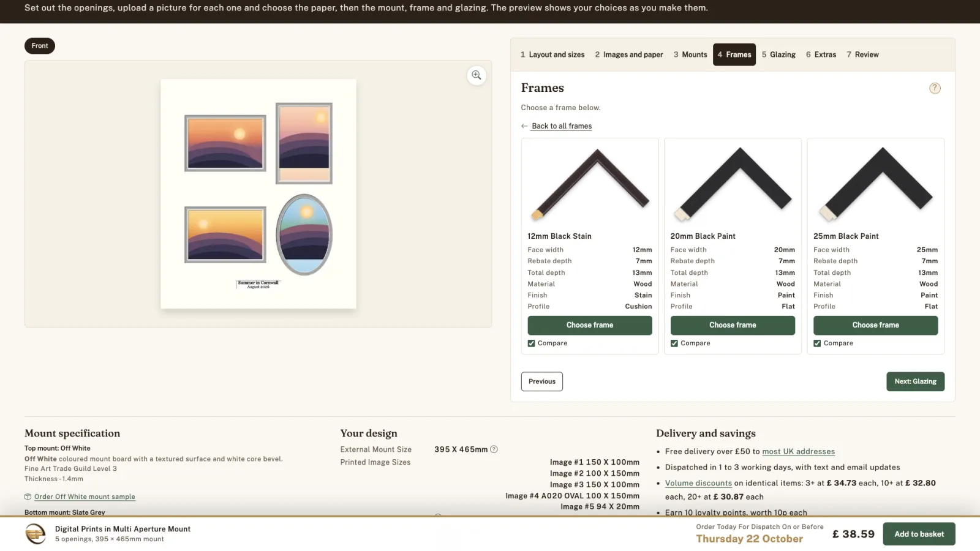Jump to the Review step

(x=862, y=54)
